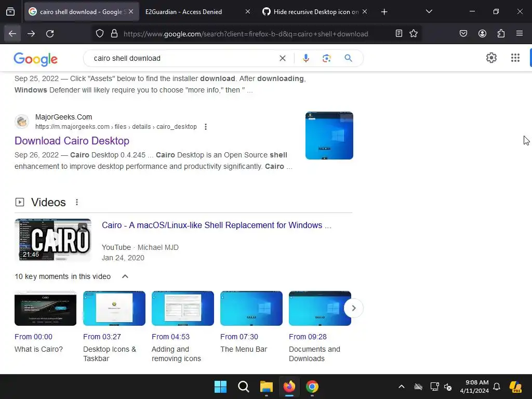Search by image with Google Lens
Image resolution: width=532 pixels, height=399 pixels.
(x=326, y=58)
